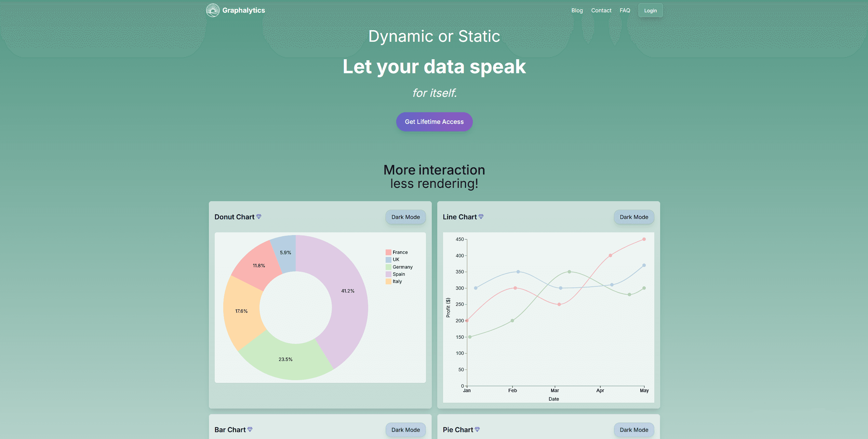Click the red France legend swatch
868x439 pixels.
[388, 252]
